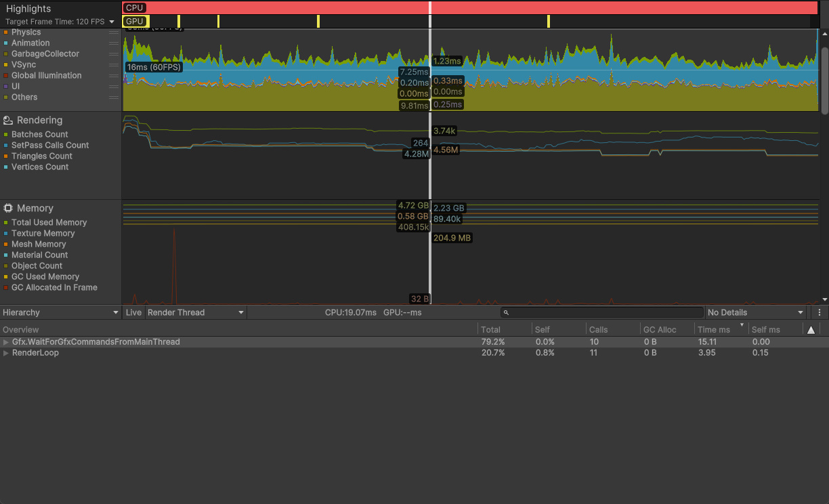Click the 15.11 Time ms value

coord(708,342)
